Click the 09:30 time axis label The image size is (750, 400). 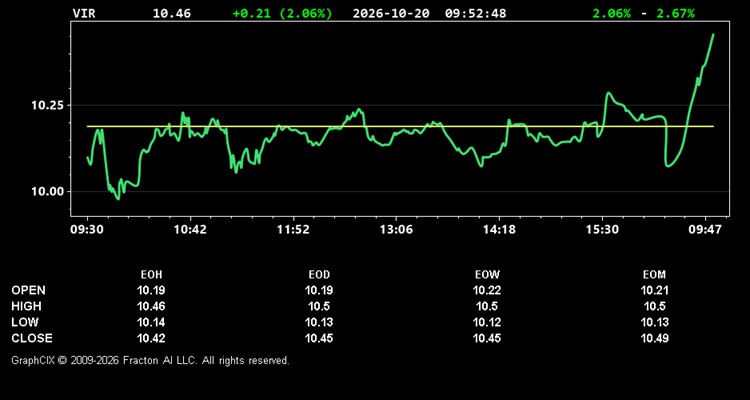click(87, 230)
